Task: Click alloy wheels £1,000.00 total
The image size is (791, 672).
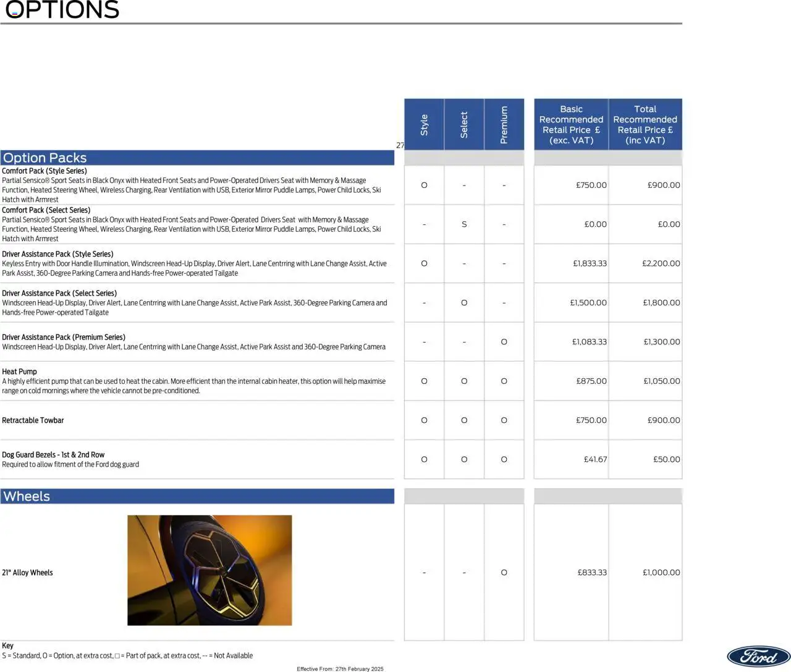Action: click(661, 572)
